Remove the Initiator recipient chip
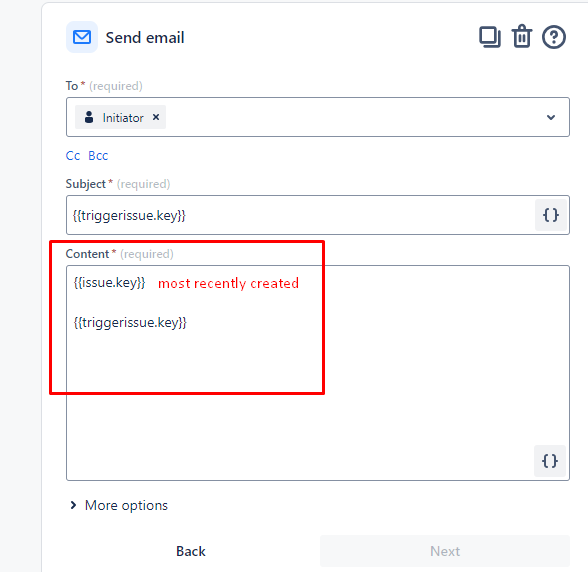Screen dimensions: 588x572 [156, 117]
